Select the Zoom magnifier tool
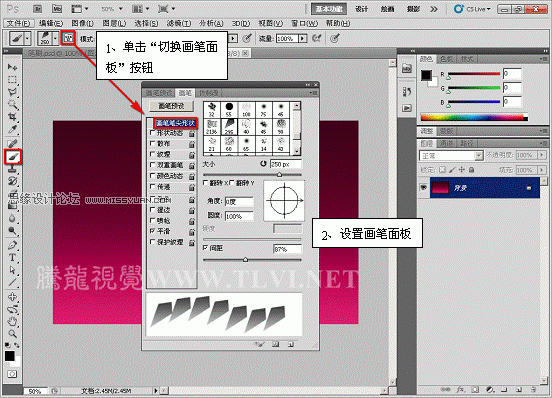552x398 pixels. [x=12, y=334]
